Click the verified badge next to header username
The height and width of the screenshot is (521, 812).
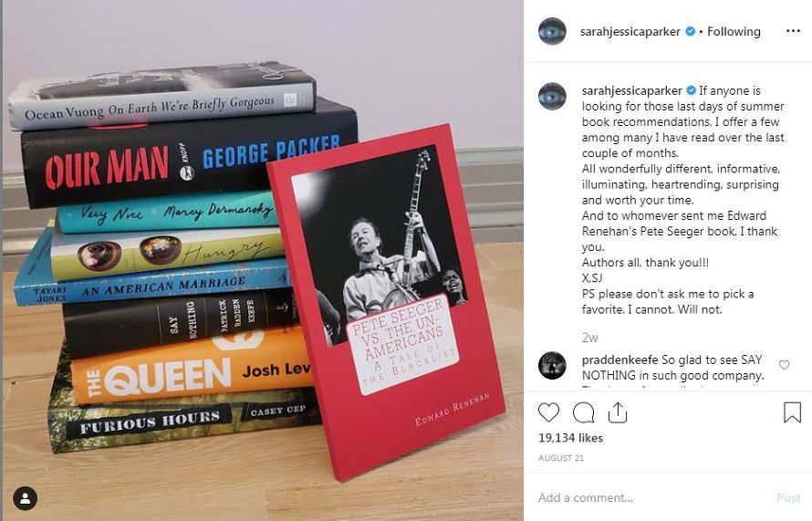(x=691, y=32)
